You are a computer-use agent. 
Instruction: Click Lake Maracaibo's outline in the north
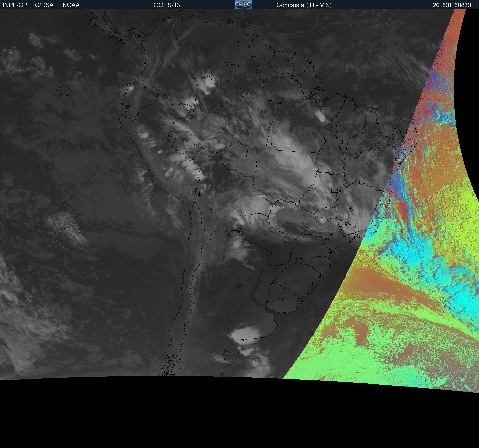(182, 26)
